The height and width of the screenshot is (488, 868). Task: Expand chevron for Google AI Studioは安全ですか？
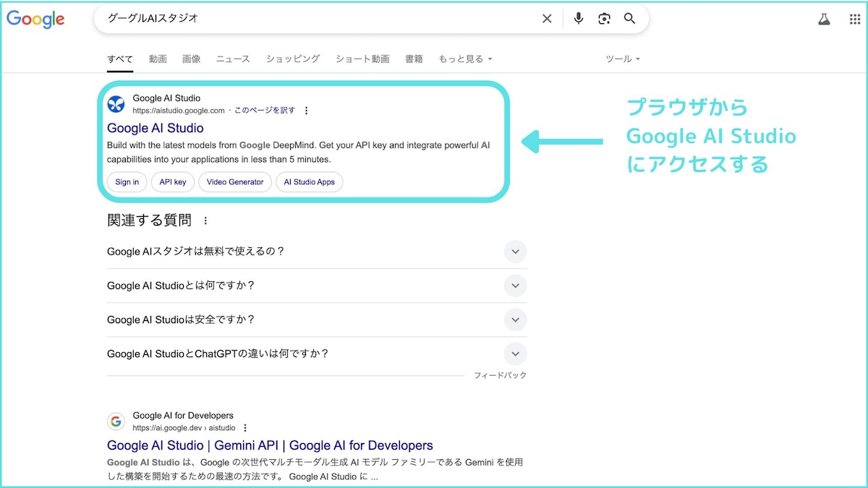coord(515,320)
